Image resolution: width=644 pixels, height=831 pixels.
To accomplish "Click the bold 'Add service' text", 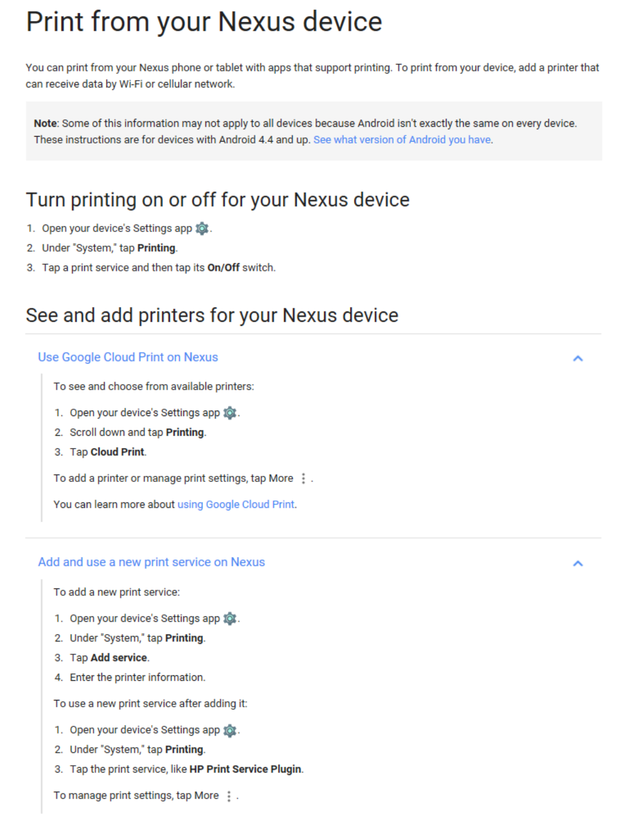I will (x=119, y=657).
